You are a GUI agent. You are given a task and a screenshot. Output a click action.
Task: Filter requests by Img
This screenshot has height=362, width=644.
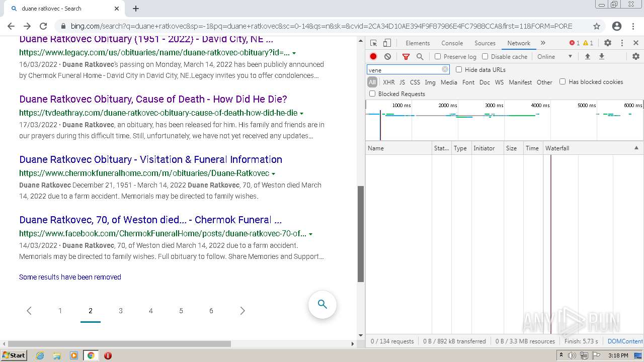pos(430,82)
